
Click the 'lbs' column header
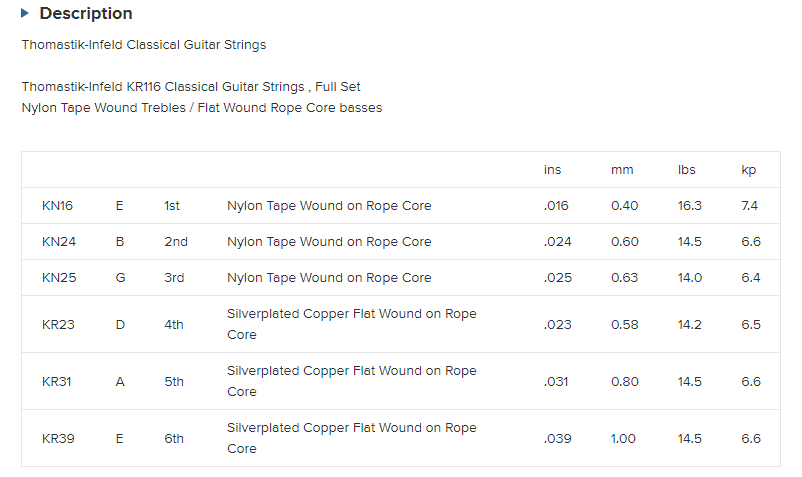(x=687, y=170)
